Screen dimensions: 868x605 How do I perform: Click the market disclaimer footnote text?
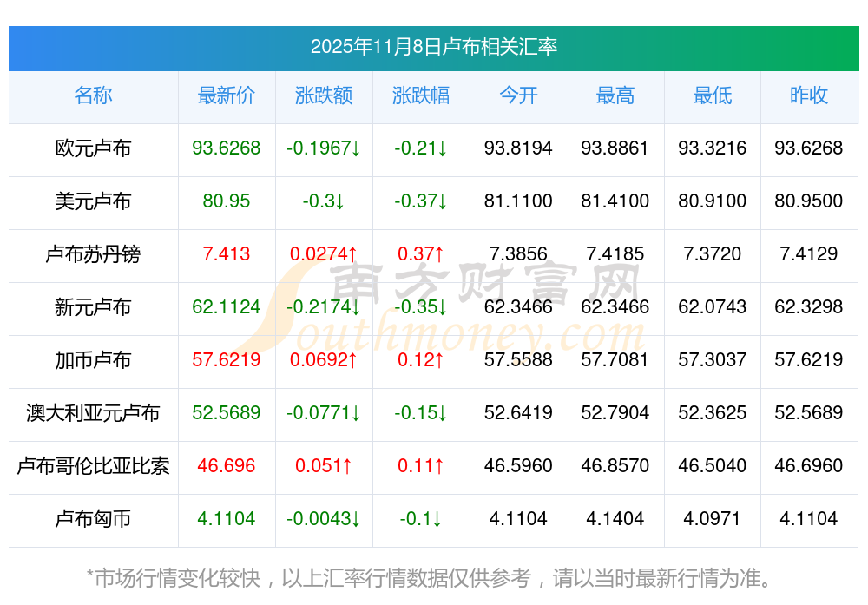pos(430,577)
